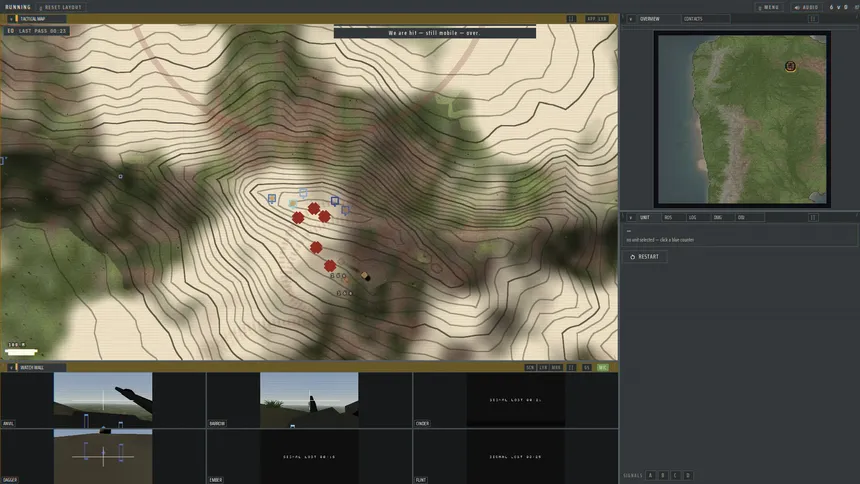Switch to the Overview tab
The height and width of the screenshot is (484, 860).
click(x=658, y=19)
